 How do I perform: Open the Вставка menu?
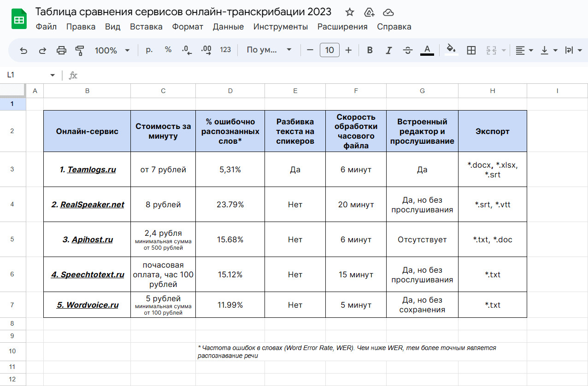146,27
